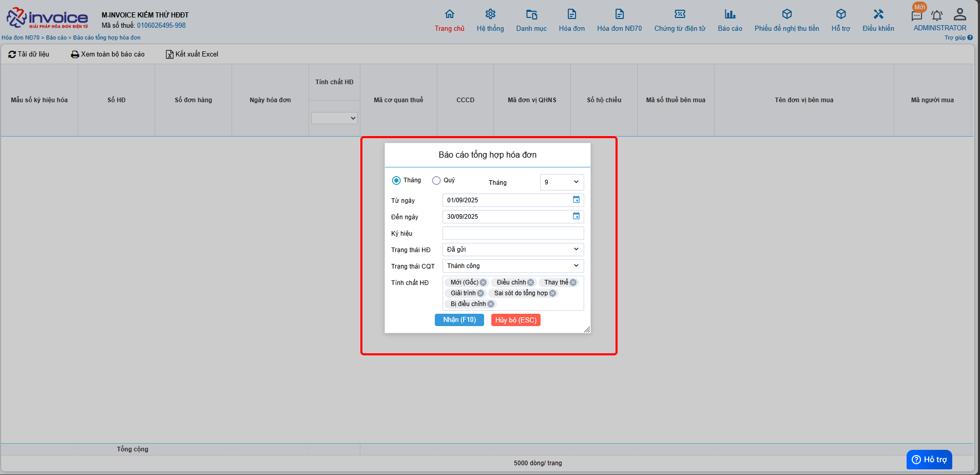Remove the Mới (Gốc) tag

[x=483, y=282]
